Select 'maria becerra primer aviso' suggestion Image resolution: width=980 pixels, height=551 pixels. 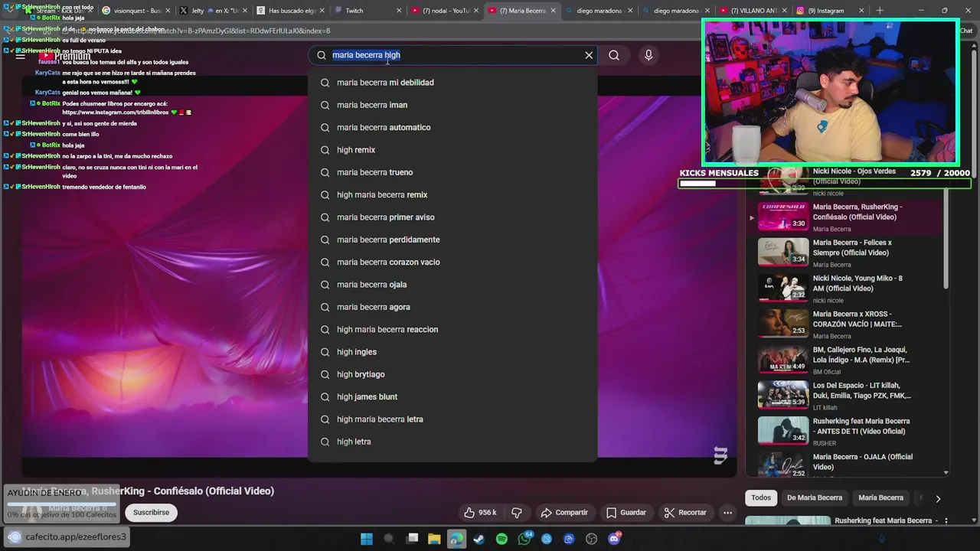click(x=452, y=217)
